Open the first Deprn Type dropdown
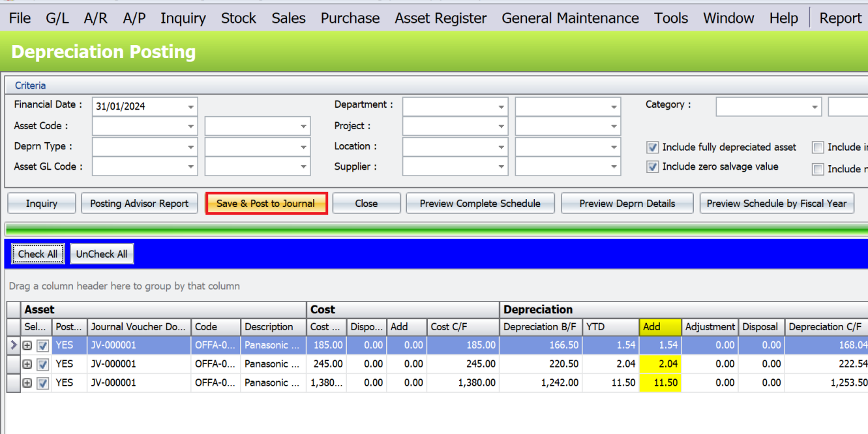Viewport: 868px width, 434px height. coord(190,147)
